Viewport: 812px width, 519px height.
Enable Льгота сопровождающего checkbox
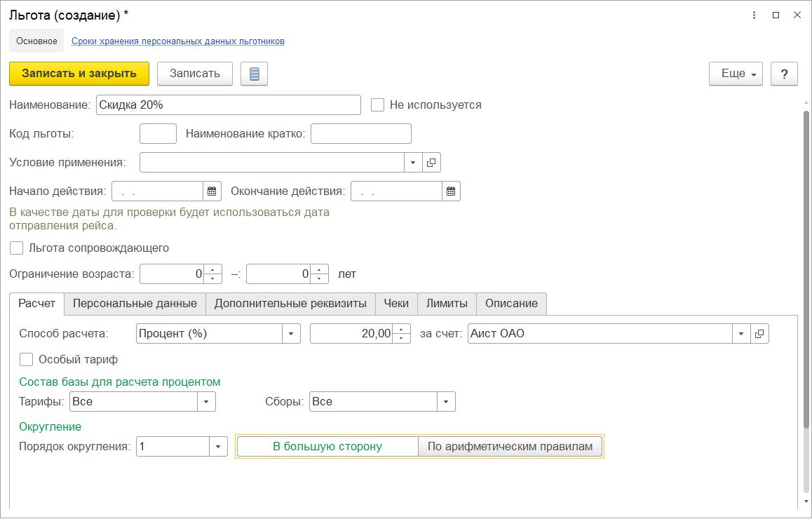17,248
